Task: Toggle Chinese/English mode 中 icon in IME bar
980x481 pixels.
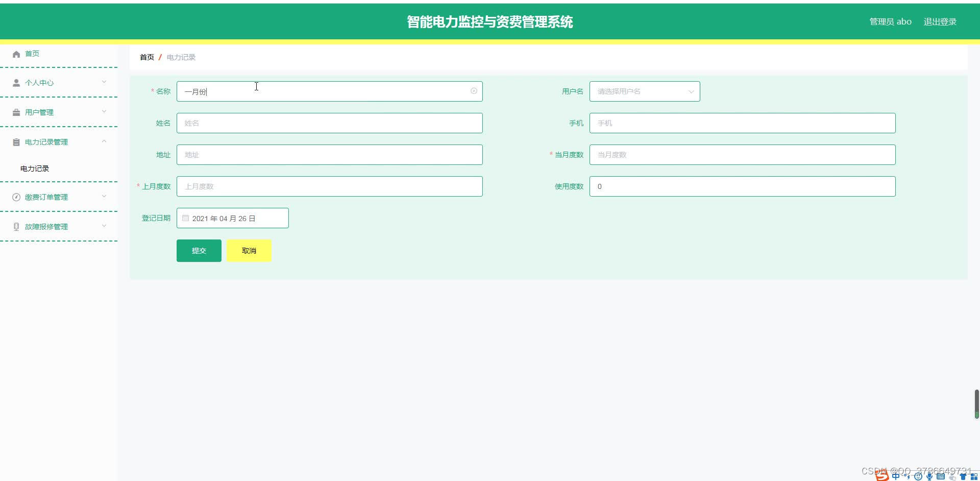Action: tap(896, 476)
